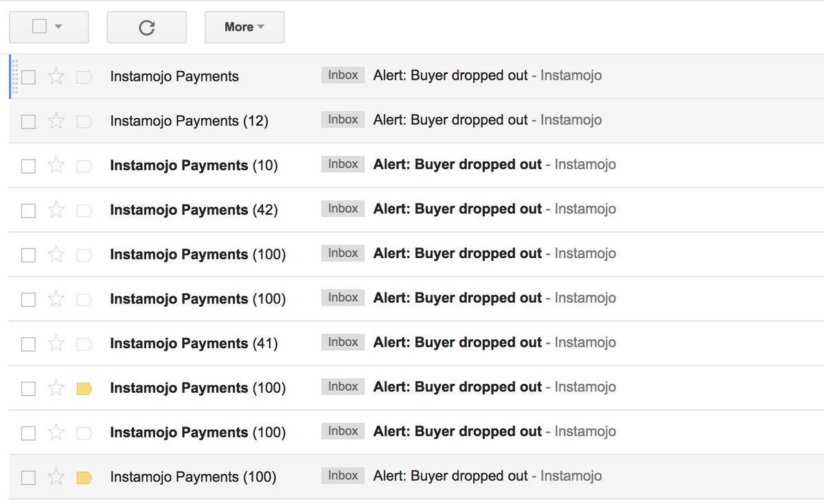Screen dimensions: 824x504
Task: Click the Inbox label on the (41) thread
Action: point(343,342)
